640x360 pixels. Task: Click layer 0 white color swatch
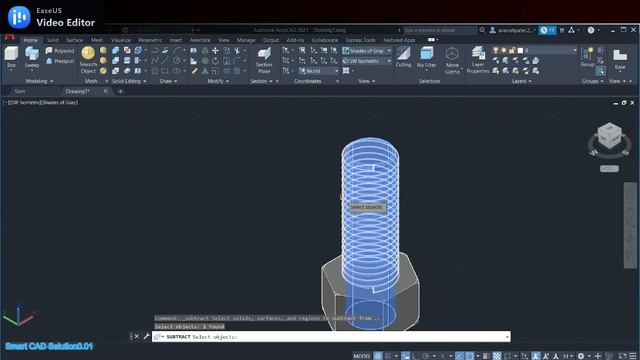pos(520,50)
